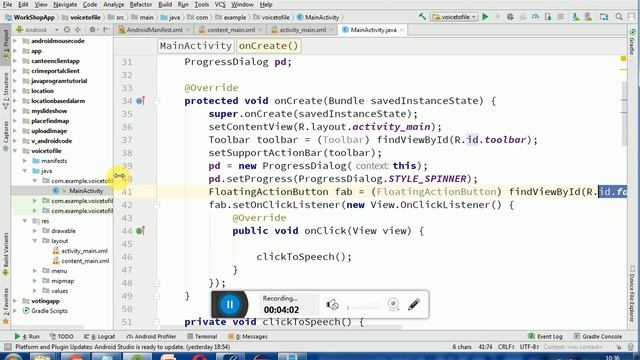Screen dimensions: 640x360
Task: Open the TODO tool window button
Action: pyautogui.click(x=61, y=337)
